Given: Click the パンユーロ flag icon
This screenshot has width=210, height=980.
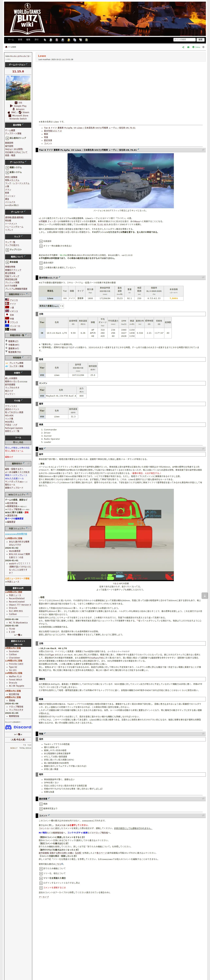Looking at the screenshot, I should pos(7,326).
